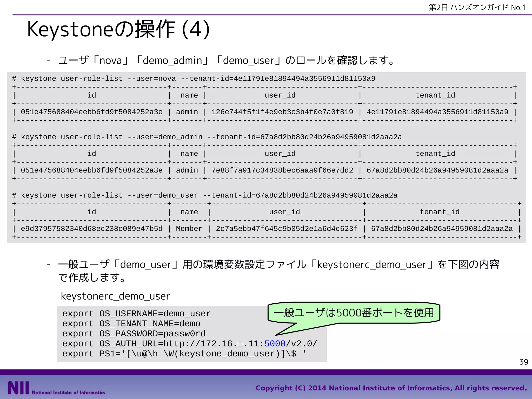The image size is (532, 399).
Task: Select role id 'e9d37957582340d68ec238c089e47b5d'
Action: click(92, 229)
